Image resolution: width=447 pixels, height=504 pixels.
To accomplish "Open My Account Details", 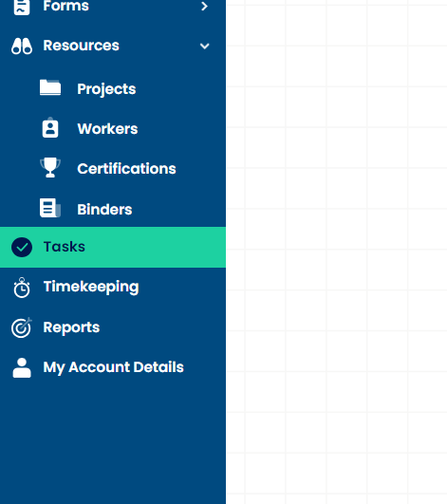I will [113, 367].
